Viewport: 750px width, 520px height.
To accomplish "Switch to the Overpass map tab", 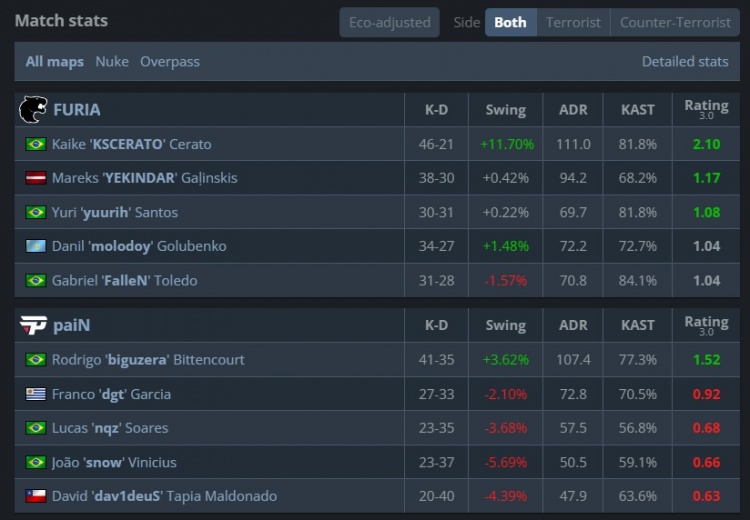I will [x=170, y=62].
